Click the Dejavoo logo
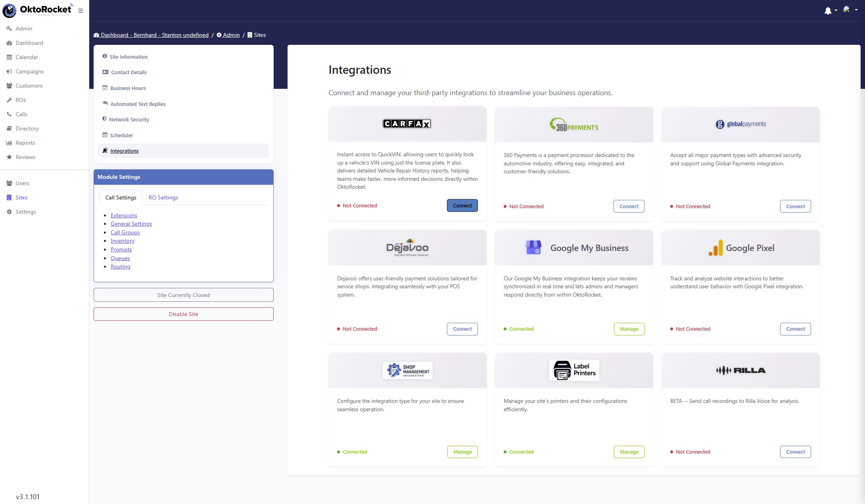Viewport: 865px width, 504px height. coord(407,247)
